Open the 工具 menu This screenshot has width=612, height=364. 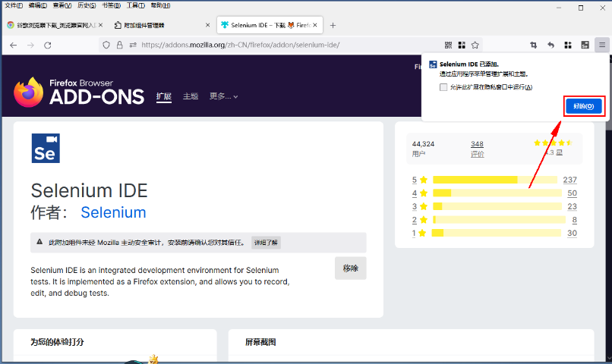tap(135, 5)
